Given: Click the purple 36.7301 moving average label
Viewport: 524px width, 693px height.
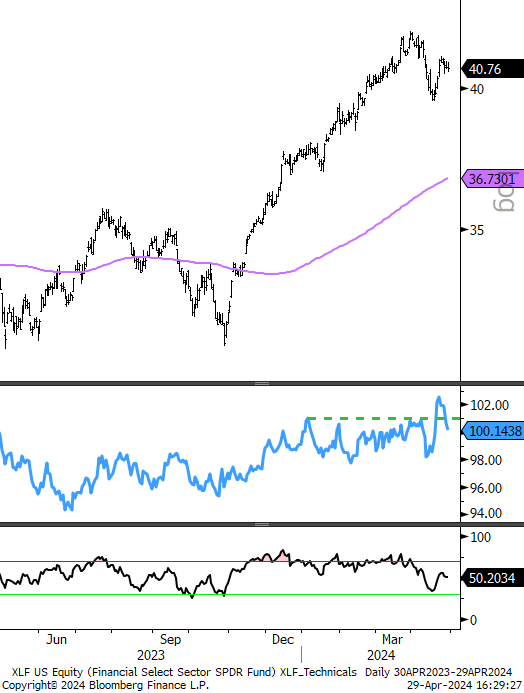Looking at the screenshot, I should pos(492,179).
